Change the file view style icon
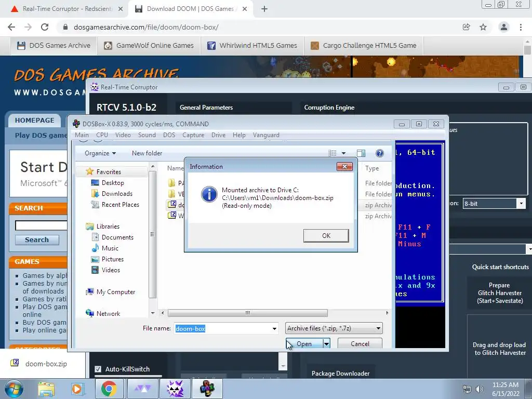The height and width of the screenshot is (399, 532). tap(332, 153)
